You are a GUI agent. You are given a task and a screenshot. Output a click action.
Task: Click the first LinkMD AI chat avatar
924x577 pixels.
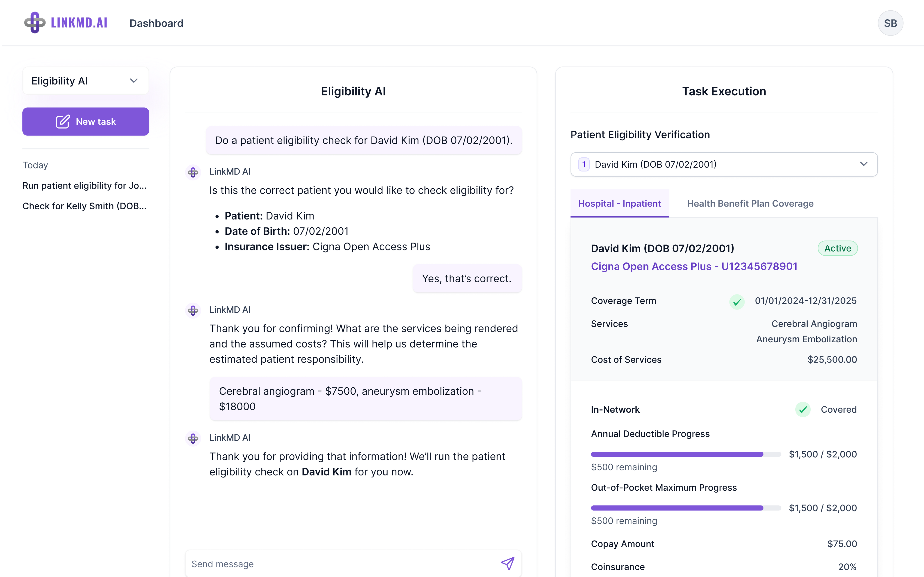click(x=193, y=172)
